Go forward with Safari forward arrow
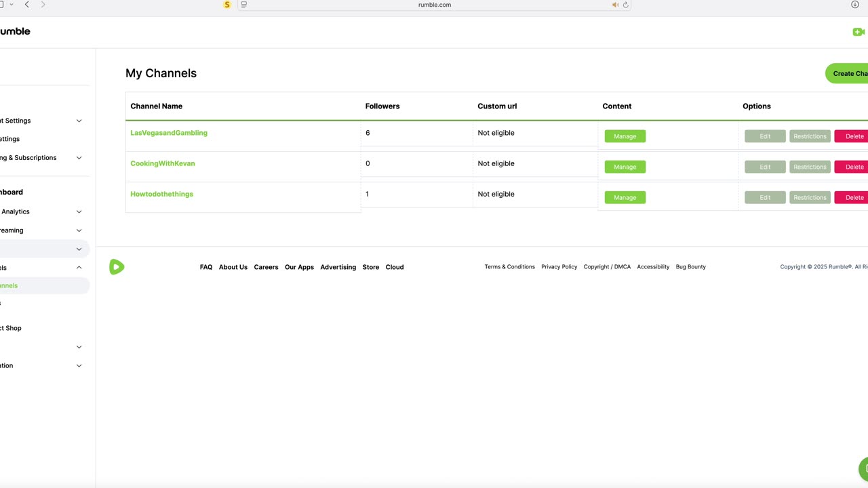This screenshot has height=488, width=868. (x=43, y=5)
